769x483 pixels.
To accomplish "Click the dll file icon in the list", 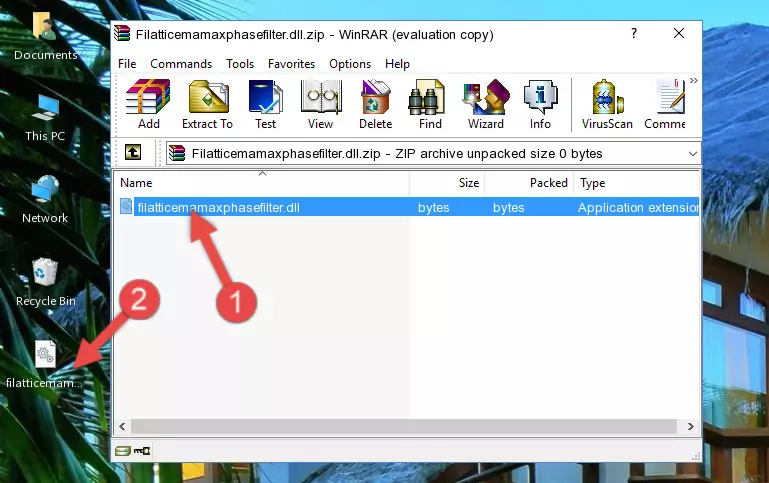I will (126, 206).
